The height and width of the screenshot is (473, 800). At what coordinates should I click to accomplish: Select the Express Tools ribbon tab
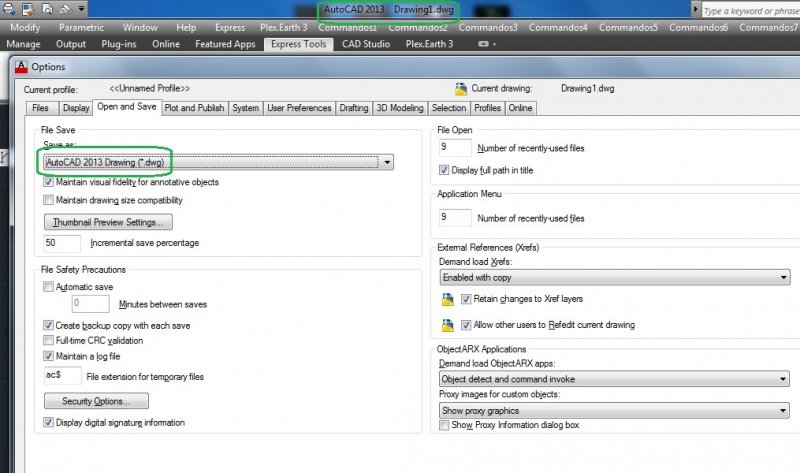click(298, 44)
